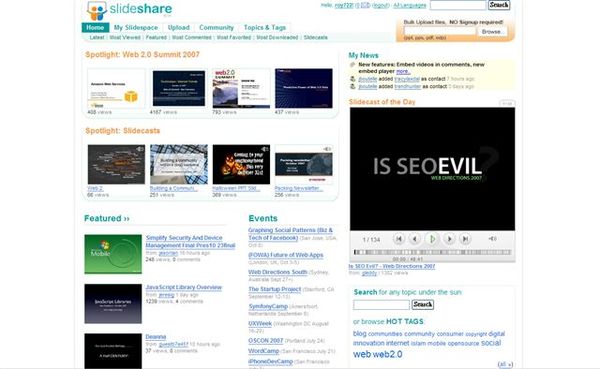Open Windows Mobile featured thumbnail
Viewport: 600px width, 369px height.
113,254
